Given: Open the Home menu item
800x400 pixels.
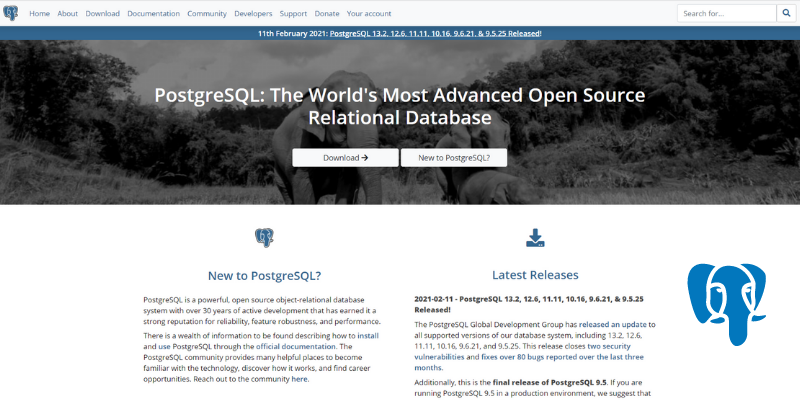Looking at the screenshot, I should [x=39, y=14].
